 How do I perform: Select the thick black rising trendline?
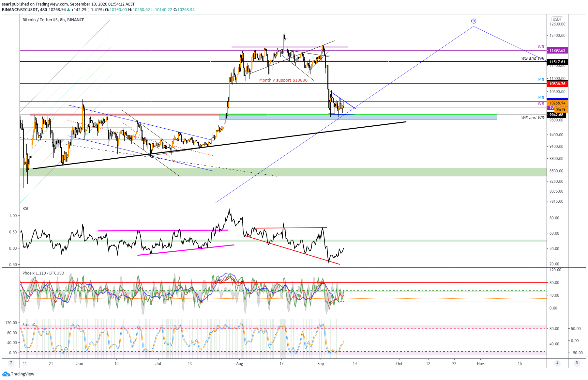pos(219,145)
